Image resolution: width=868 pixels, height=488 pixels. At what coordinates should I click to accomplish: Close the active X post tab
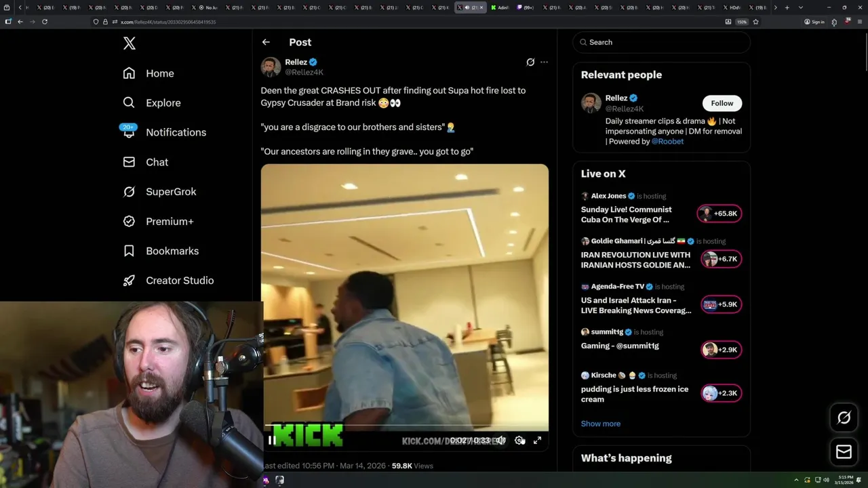pos(482,7)
